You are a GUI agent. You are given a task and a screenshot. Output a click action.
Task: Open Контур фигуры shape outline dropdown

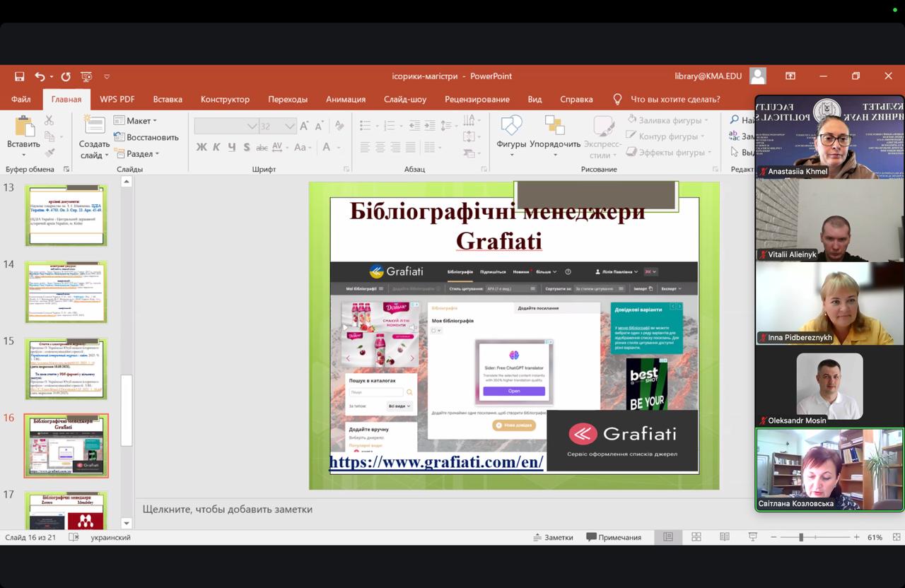tap(666, 136)
